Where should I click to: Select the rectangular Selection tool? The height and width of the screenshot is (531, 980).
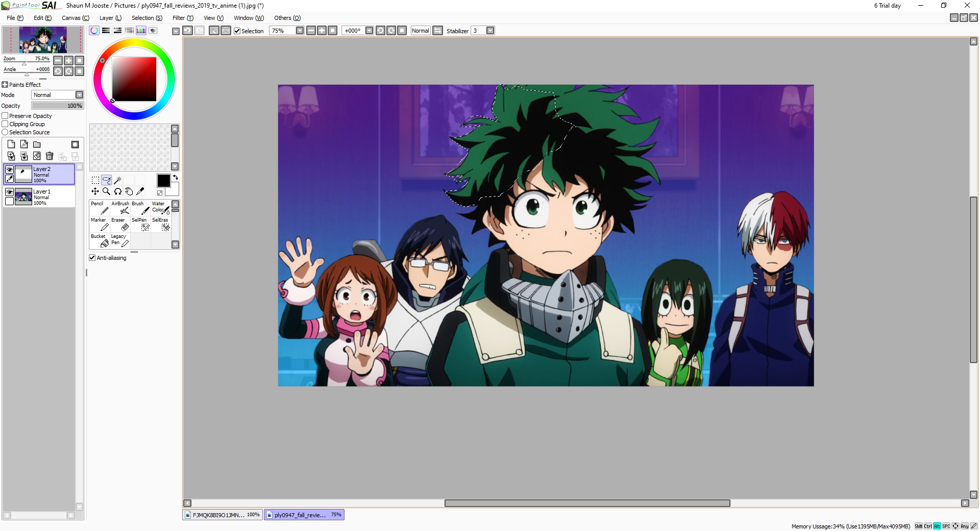coord(95,180)
